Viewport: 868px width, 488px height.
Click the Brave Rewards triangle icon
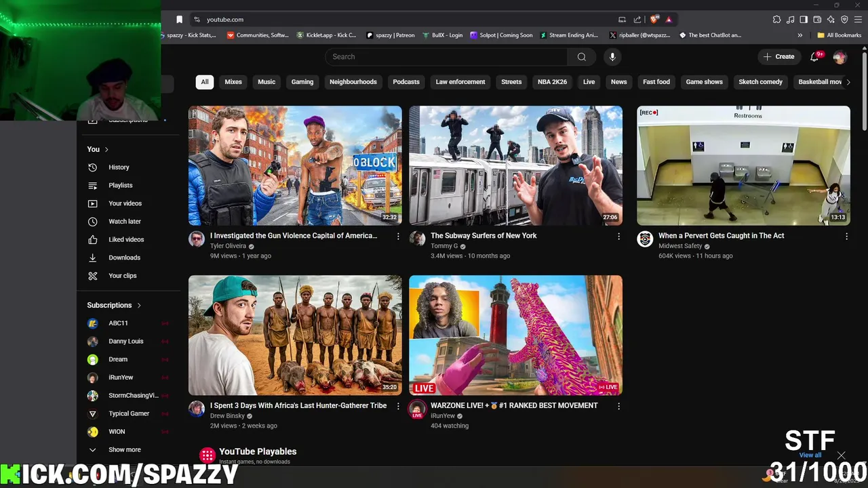(669, 20)
